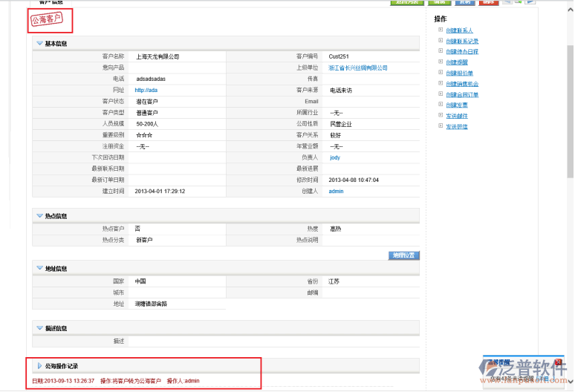Click arrow icon beside 发送邮件
575x392 pixels.
[x=441, y=115]
